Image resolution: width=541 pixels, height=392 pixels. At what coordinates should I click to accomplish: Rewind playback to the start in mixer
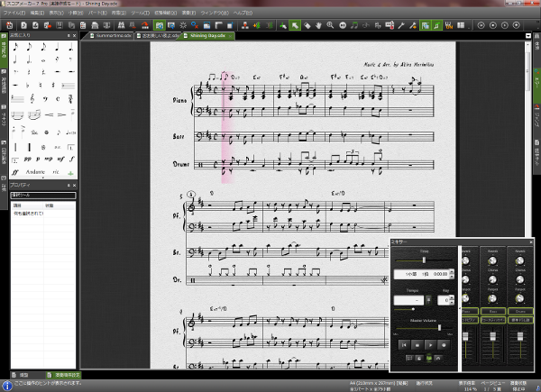[403, 344]
